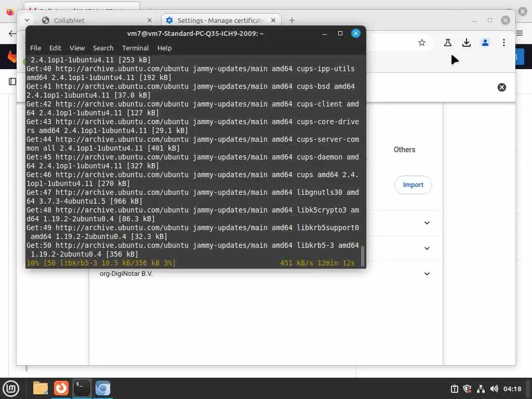Screen dimensions: 532x399
Task: Close the terminal window
Action: point(355,33)
